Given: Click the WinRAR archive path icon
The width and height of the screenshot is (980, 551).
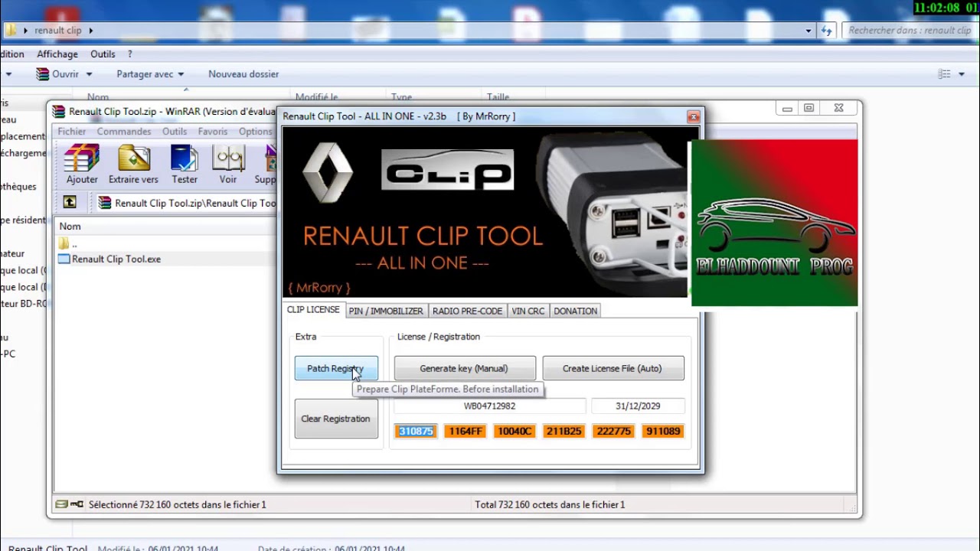Looking at the screenshot, I should (105, 203).
